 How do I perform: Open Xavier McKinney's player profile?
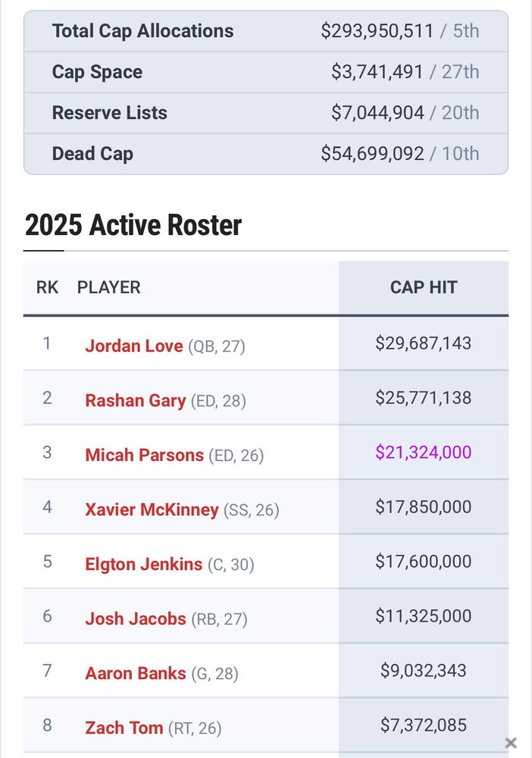click(x=152, y=509)
